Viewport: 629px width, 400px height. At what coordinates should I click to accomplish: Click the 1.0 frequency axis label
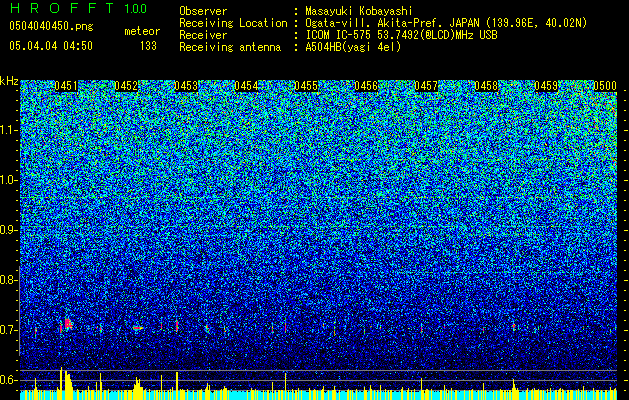pyautogui.click(x=8, y=180)
